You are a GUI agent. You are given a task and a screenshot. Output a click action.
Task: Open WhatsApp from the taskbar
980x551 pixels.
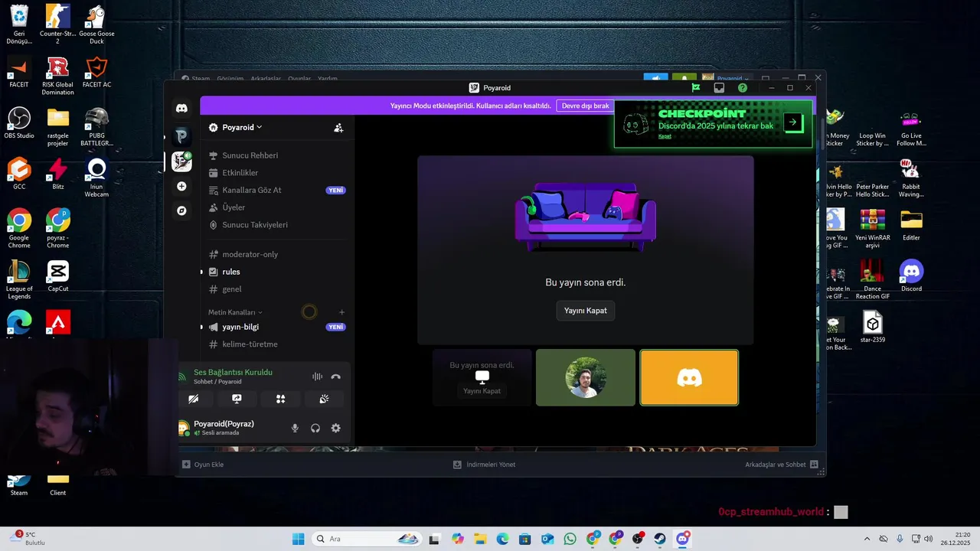[x=570, y=539]
